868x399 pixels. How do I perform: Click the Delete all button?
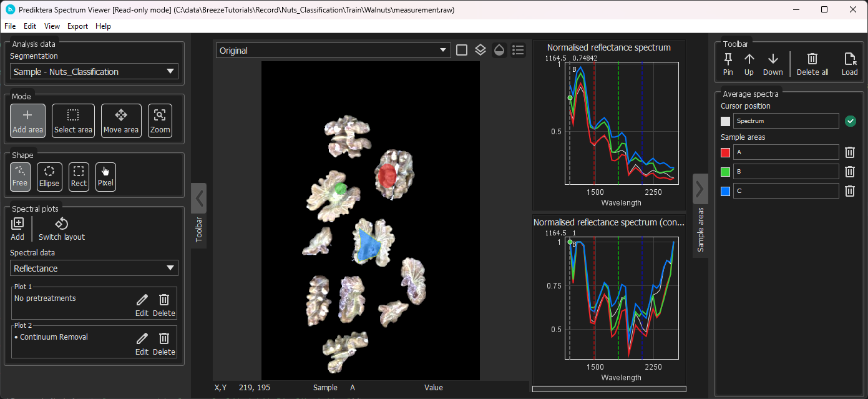click(x=812, y=64)
